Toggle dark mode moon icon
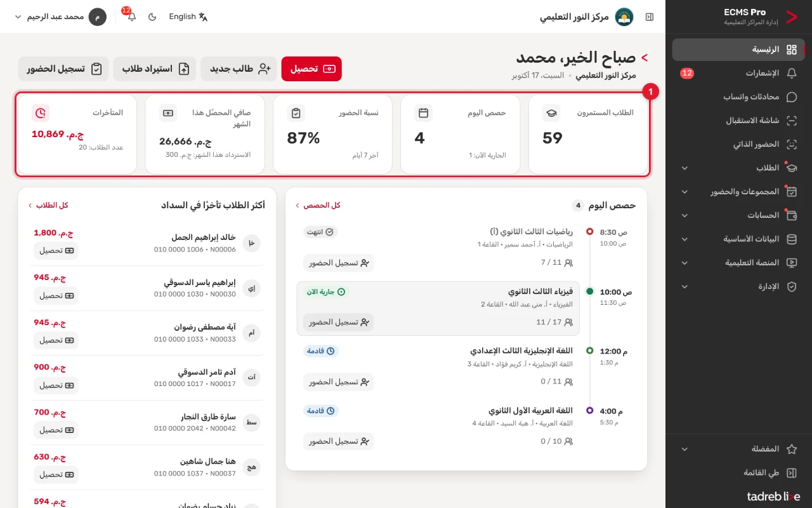The width and height of the screenshot is (812, 508). click(152, 17)
